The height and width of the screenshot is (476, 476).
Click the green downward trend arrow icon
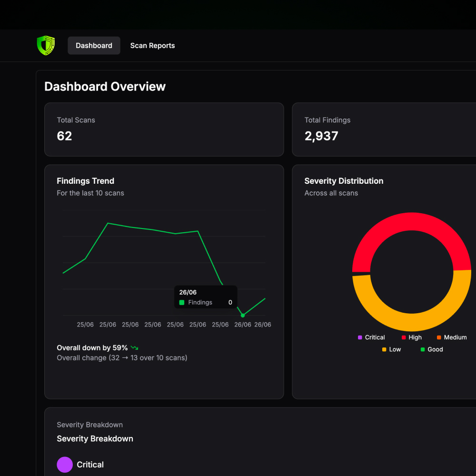coord(134,347)
